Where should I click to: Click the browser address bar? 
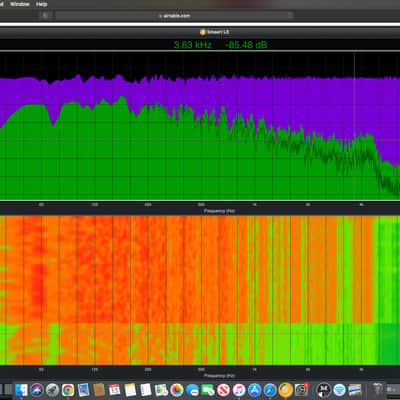pos(174,15)
